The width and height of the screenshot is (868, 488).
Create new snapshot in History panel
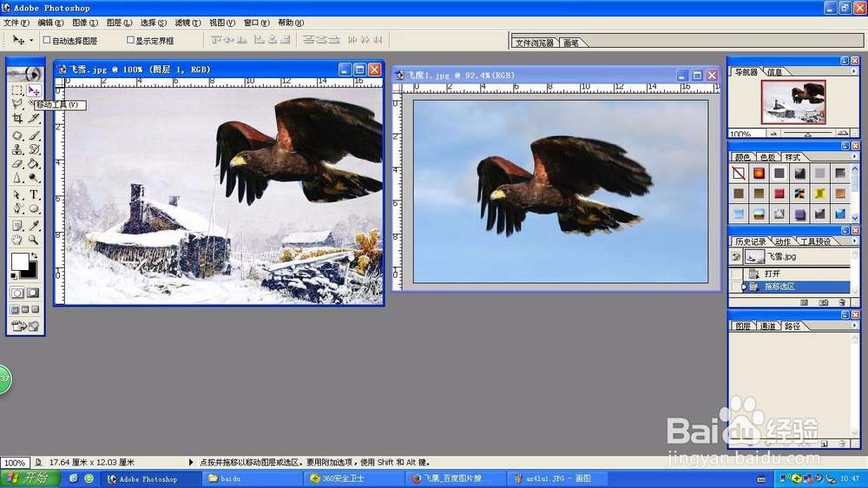824,302
